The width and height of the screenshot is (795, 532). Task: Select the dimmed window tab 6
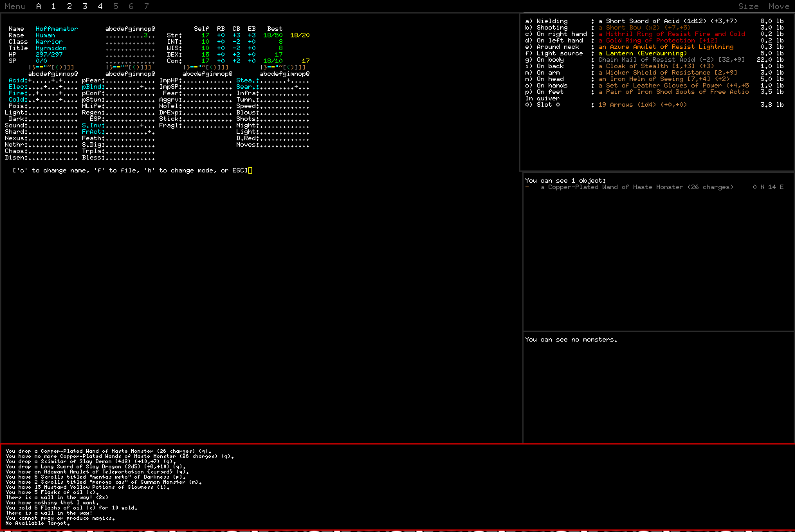(131, 6)
